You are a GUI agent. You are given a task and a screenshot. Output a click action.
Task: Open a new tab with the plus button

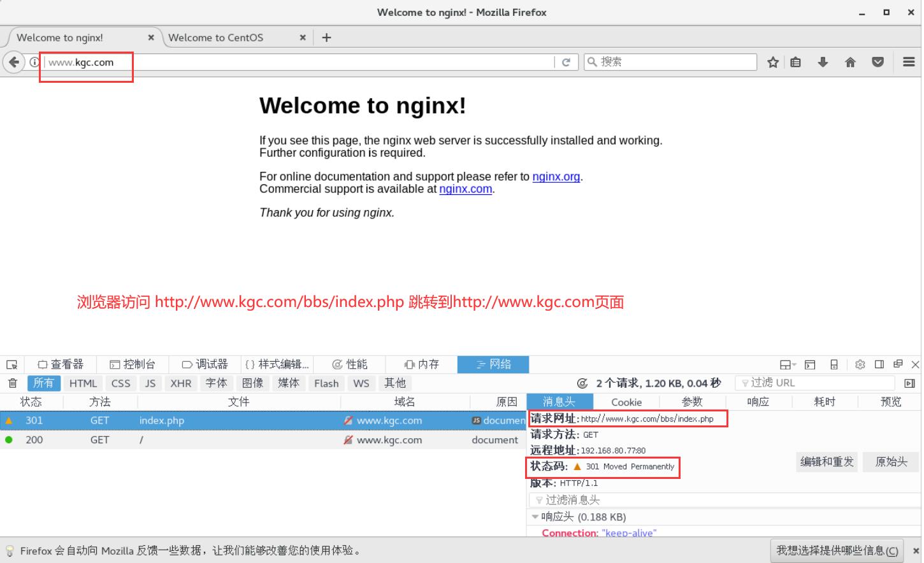tap(327, 38)
